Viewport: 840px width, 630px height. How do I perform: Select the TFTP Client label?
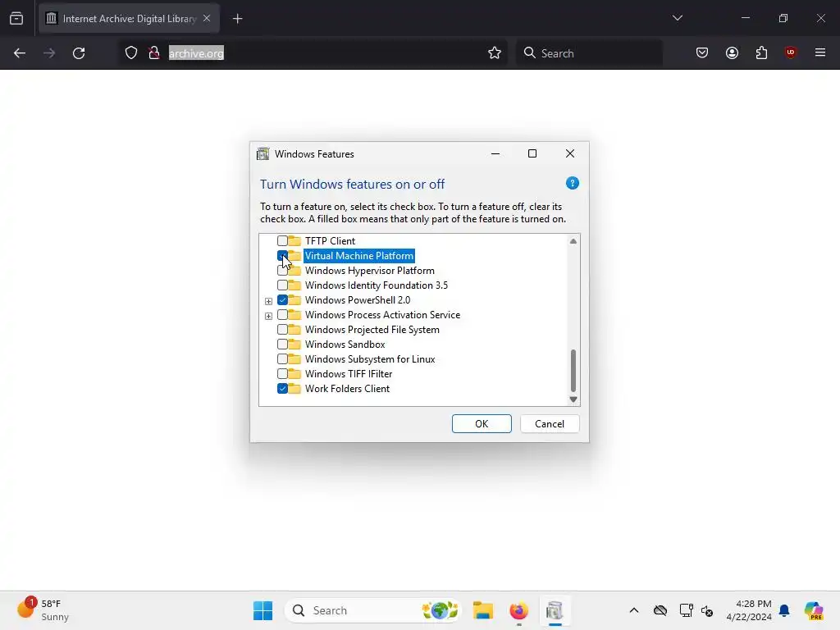(x=330, y=241)
